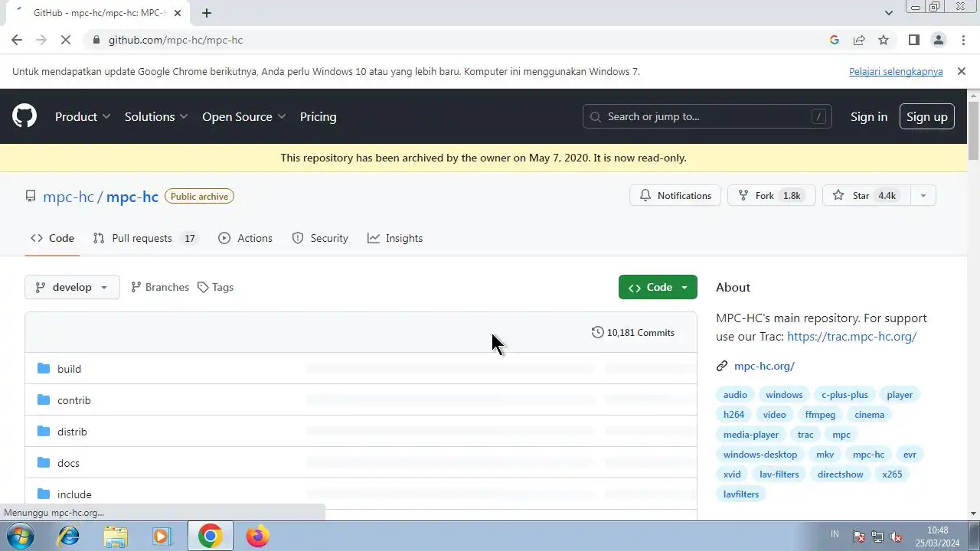The image size is (980, 551).
Task: Open the green Code dropdown
Action: 658,287
